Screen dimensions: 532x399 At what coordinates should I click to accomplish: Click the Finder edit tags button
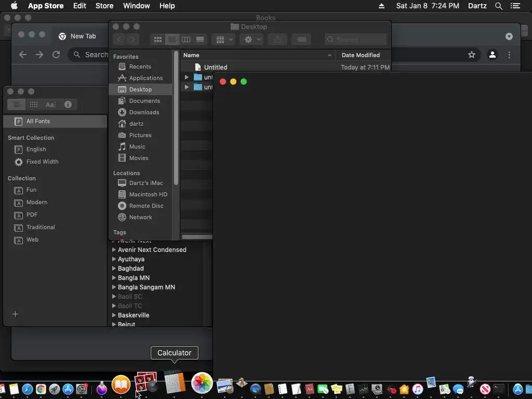coord(301,39)
